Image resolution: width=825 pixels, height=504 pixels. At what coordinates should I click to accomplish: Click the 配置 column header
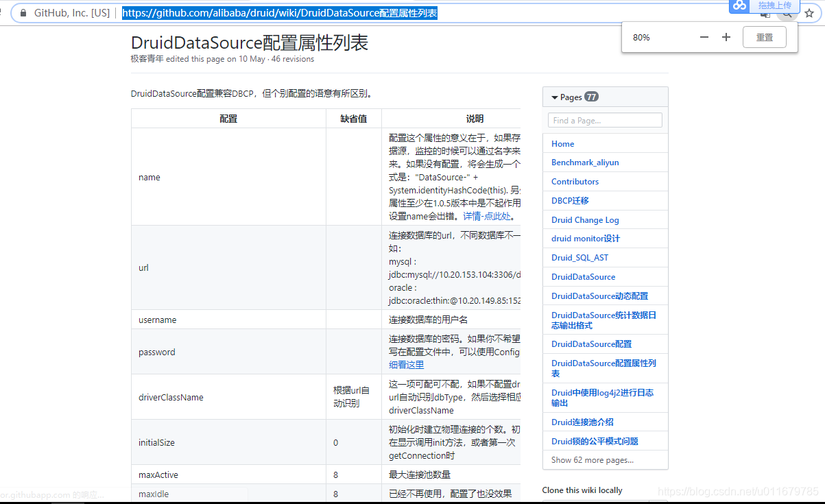click(228, 119)
